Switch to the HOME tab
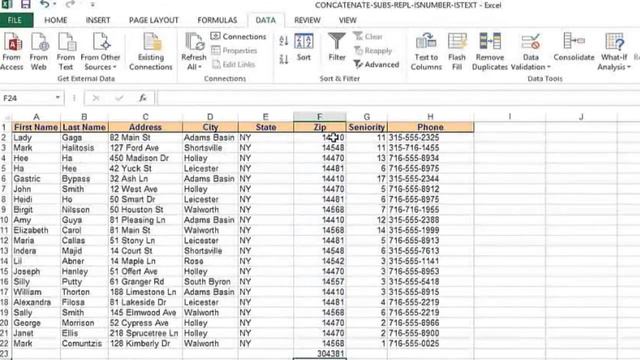 pos(56,20)
